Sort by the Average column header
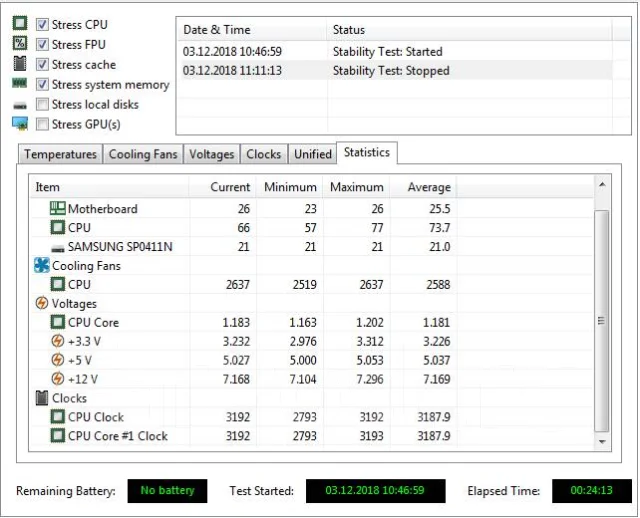Screen dimensions: 640x518 point(423,187)
